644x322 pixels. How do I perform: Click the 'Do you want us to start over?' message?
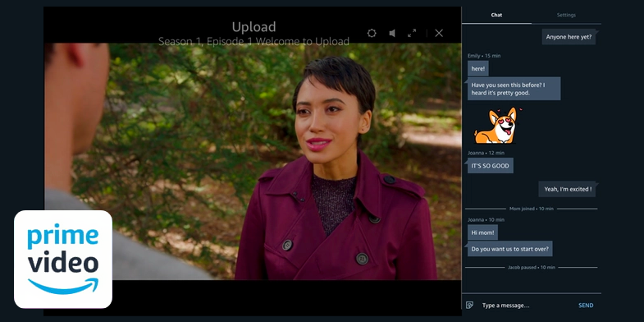pyautogui.click(x=509, y=249)
